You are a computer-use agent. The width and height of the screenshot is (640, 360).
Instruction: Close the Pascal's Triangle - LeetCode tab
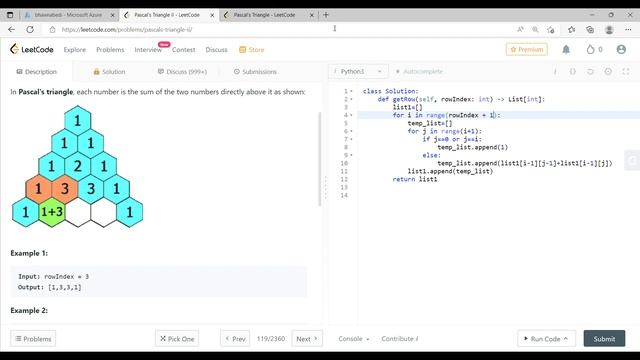click(x=311, y=15)
